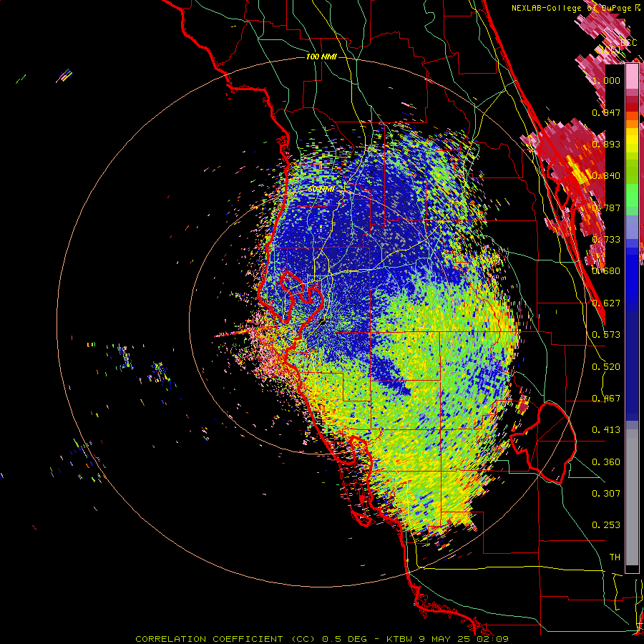
Task: Click the 100 NMI range ring label
Action: pos(321,57)
